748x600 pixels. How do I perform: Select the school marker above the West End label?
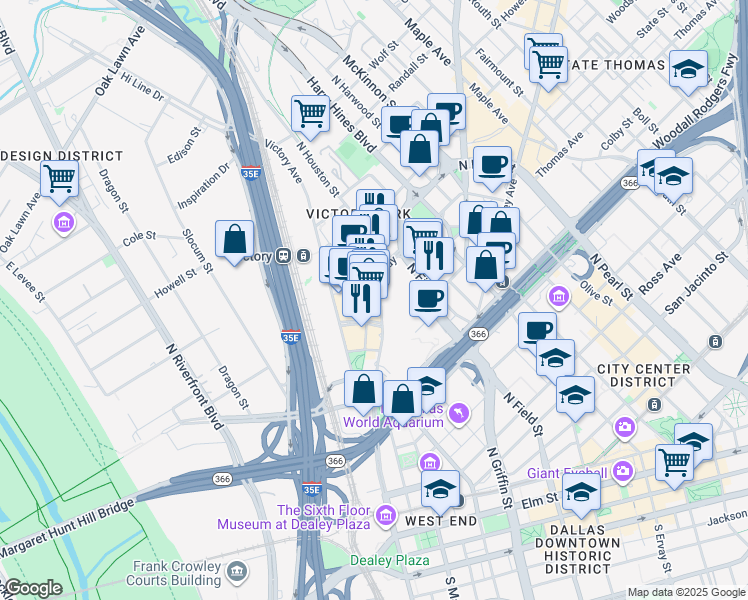[439, 489]
